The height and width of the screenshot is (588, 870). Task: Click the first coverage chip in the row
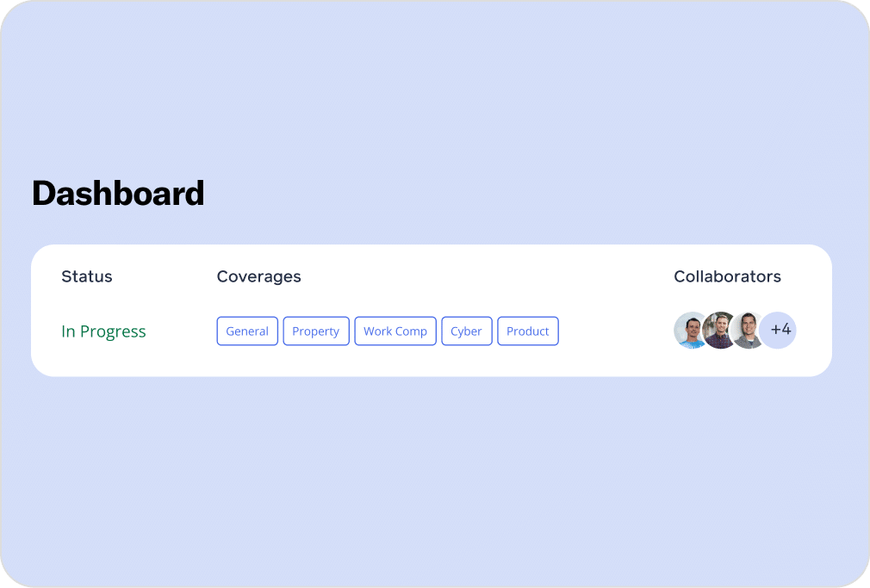point(247,331)
